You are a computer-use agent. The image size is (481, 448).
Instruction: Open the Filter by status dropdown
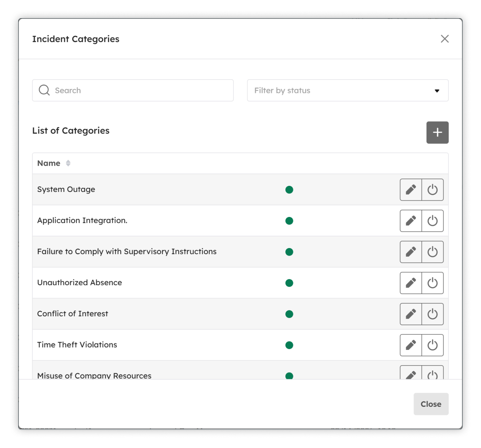348,90
